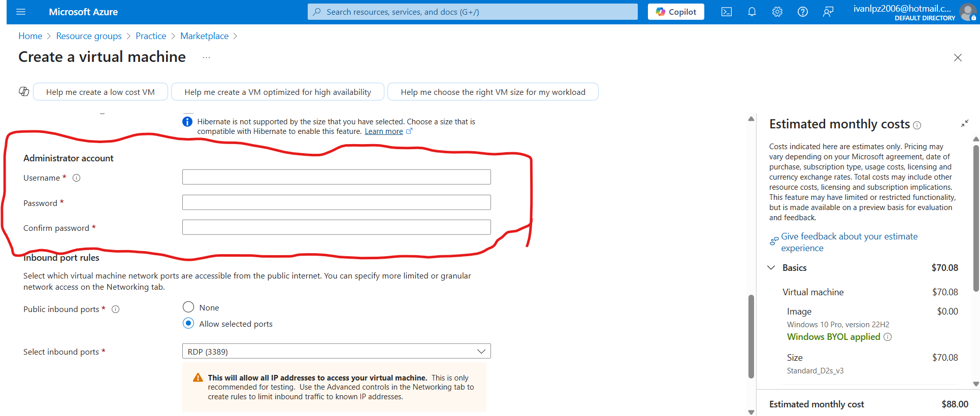Click the Administrator account heading
Image resolution: width=980 pixels, height=416 pixels.
[69, 158]
